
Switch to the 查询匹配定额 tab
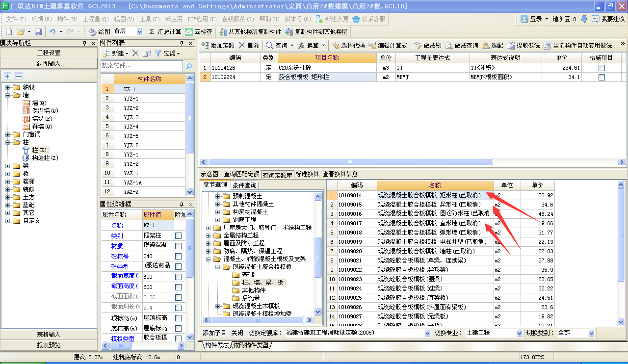coord(241,174)
